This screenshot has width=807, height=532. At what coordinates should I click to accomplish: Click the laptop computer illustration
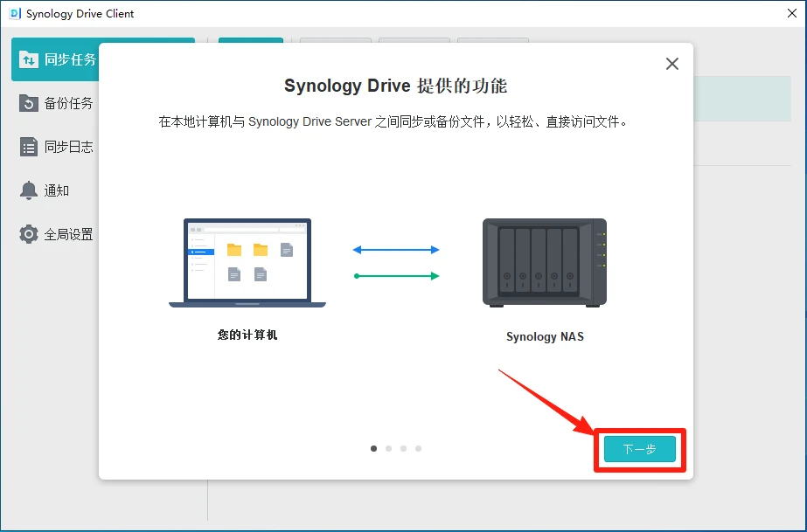tap(247, 263)
